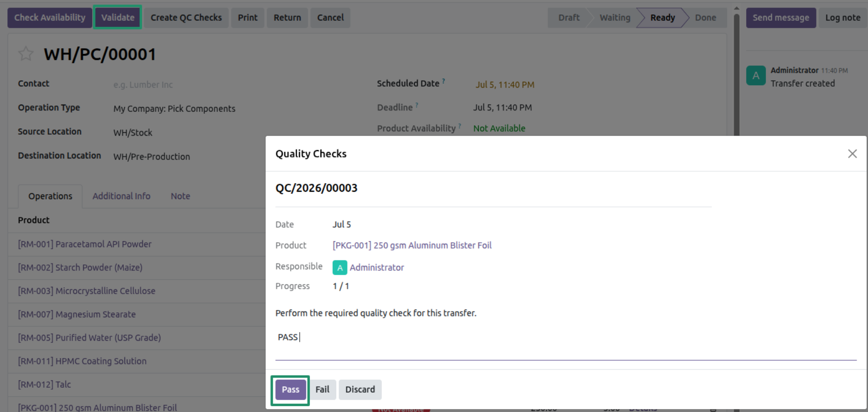Select Done status stage
This screenshot has width=868, height=412.
pos(706,18)
